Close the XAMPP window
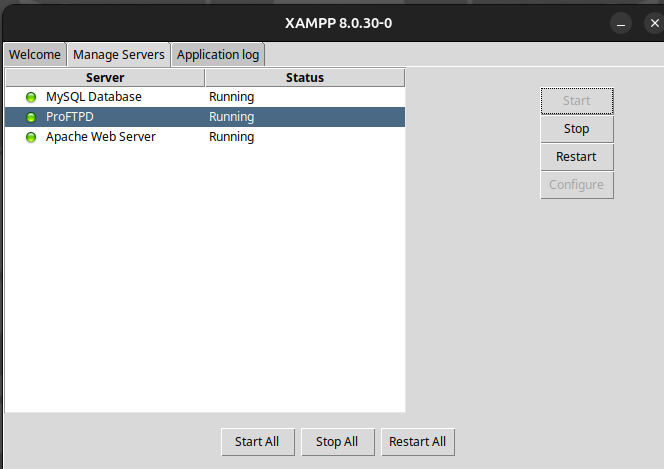 (x=654, y=23)
